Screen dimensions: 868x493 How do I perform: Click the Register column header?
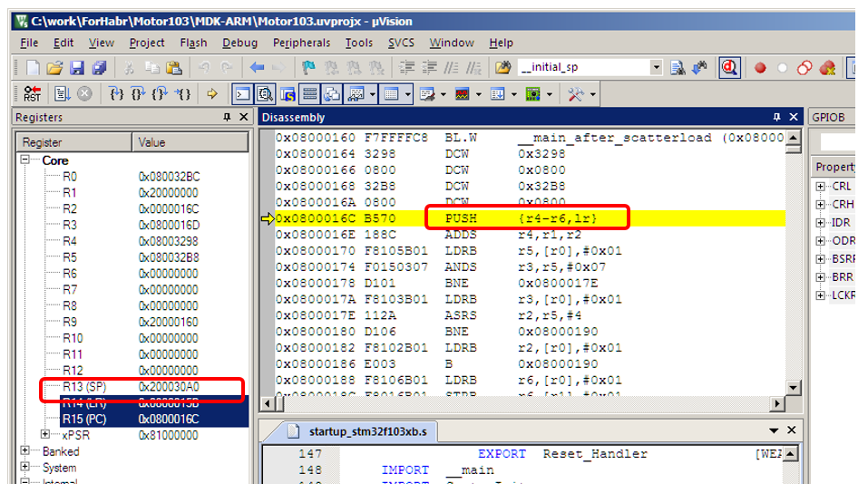click(74, 142)
